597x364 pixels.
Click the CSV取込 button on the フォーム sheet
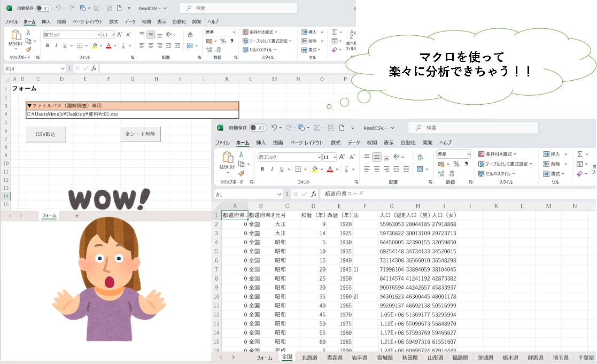coord(45,134)
